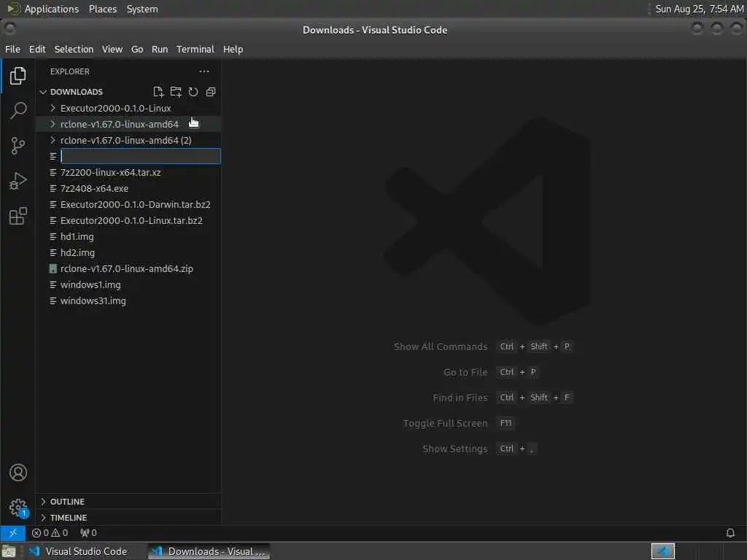The height and width of the screenshot is (560, 747).
Task: Click the zip file icon beside rclone-v1.67.0-linux-amd64.zip
Action: 53,268
